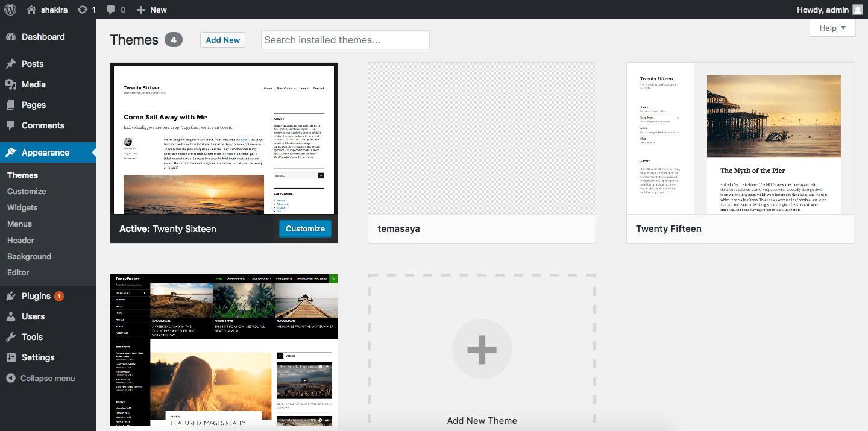Click the Search installed themes field
Image resolution: width=868 pixels, height=431 pixels.
[345, 40]
